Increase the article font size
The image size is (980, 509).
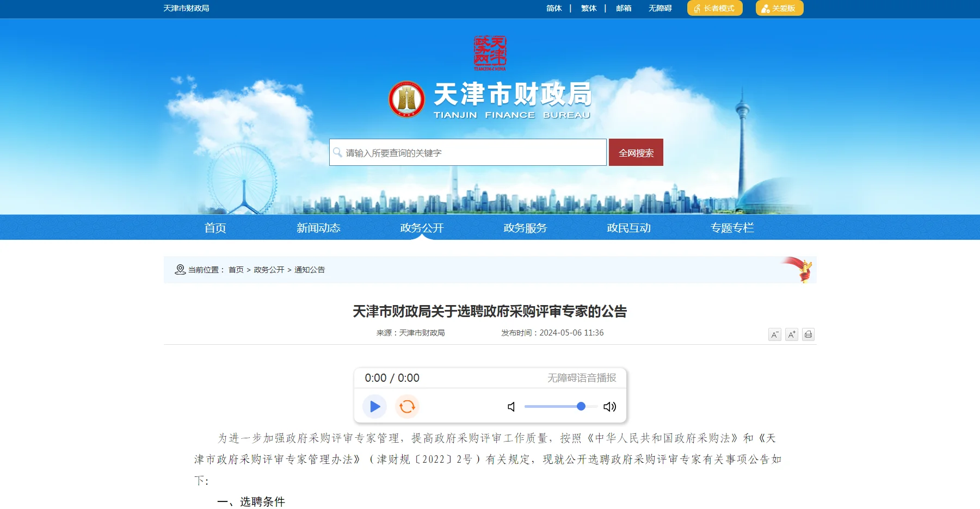point(791,334)
